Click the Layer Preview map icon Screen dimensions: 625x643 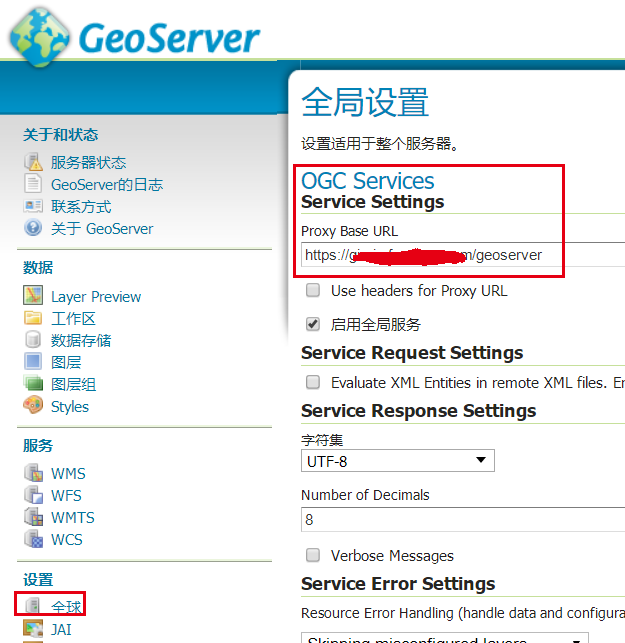pos(33,296)
